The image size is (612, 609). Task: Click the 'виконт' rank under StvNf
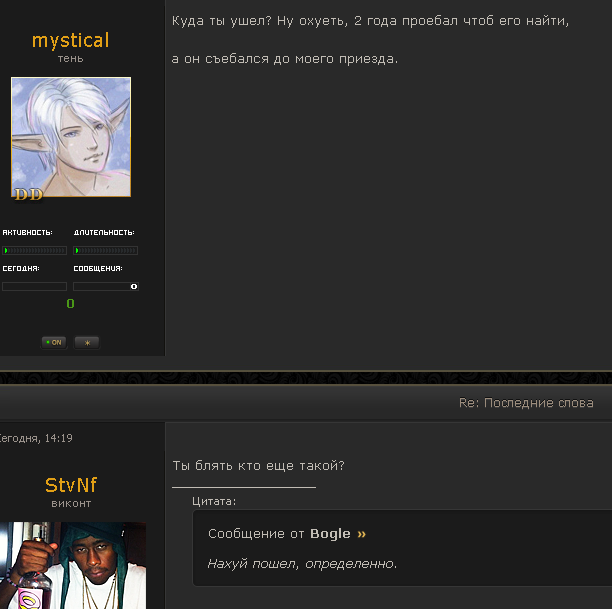[71, 504]
